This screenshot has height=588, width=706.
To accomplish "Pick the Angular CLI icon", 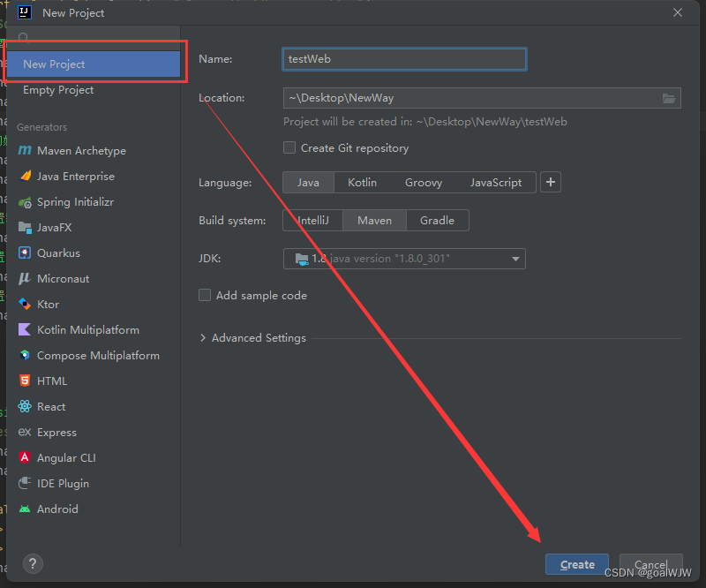I will 25,458.
